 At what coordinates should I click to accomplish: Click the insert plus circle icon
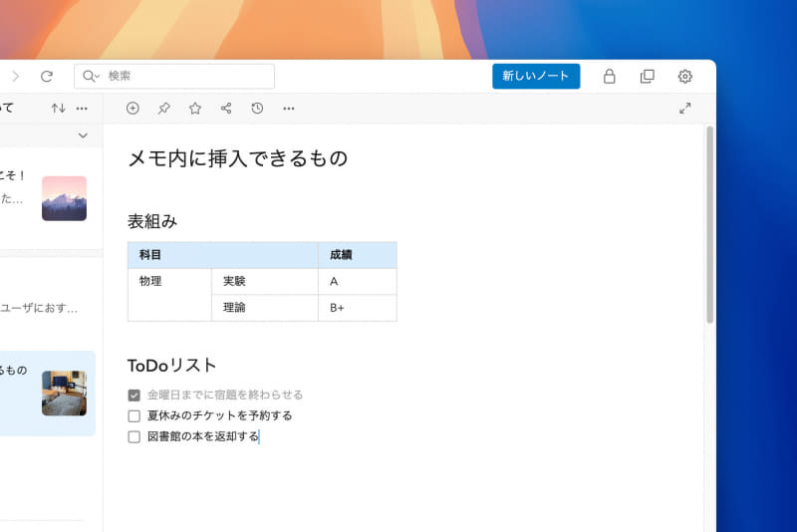click(133, 108)
